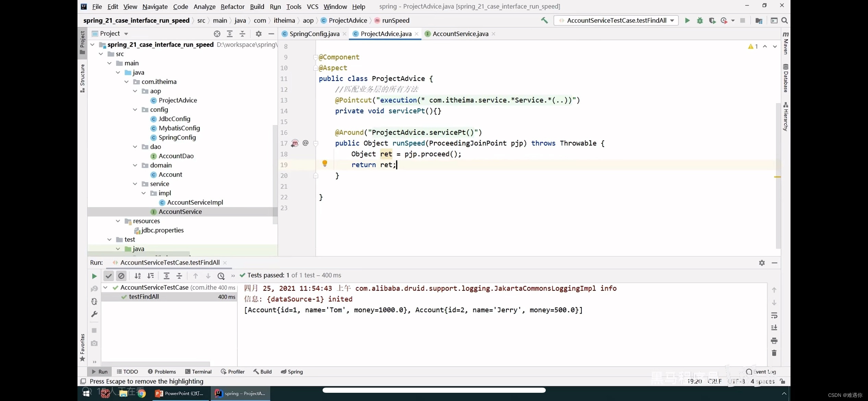This screenshot has width=868, height=401.
Task: Run AccountServiceTestCase with the green play icon
Action: pos(687,21)
